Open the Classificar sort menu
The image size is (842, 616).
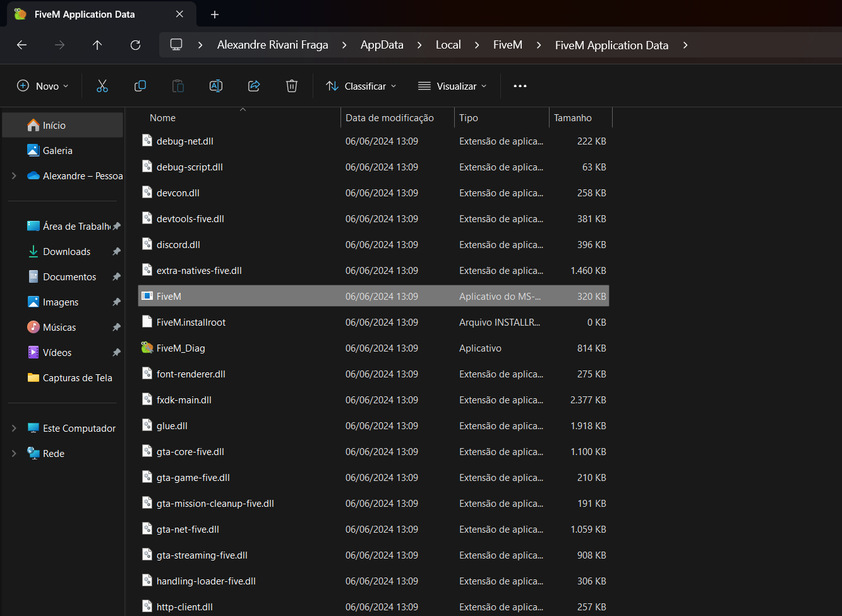pos(361,86)
